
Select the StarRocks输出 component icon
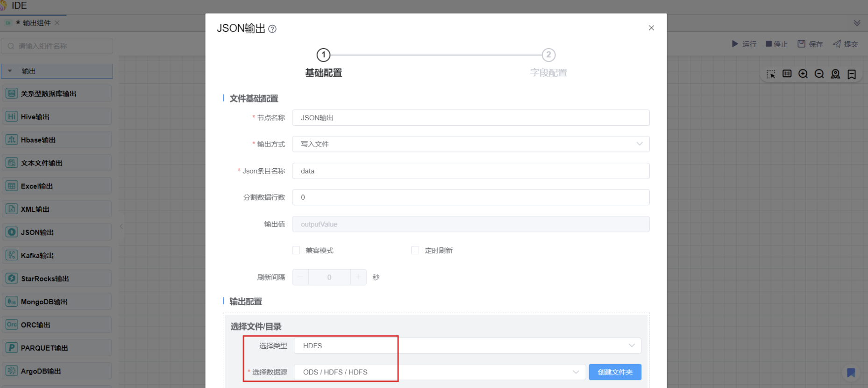pyautogui.click(x=12, y=278)
